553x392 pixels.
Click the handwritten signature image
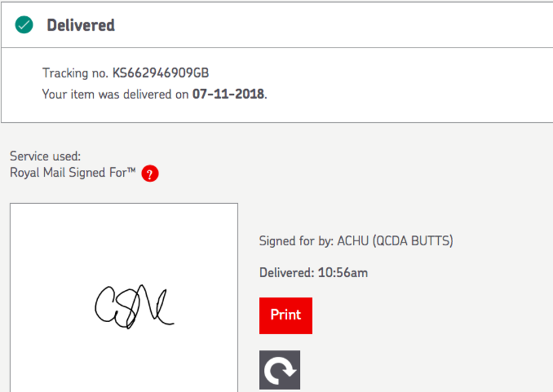[x=133, y=308]
